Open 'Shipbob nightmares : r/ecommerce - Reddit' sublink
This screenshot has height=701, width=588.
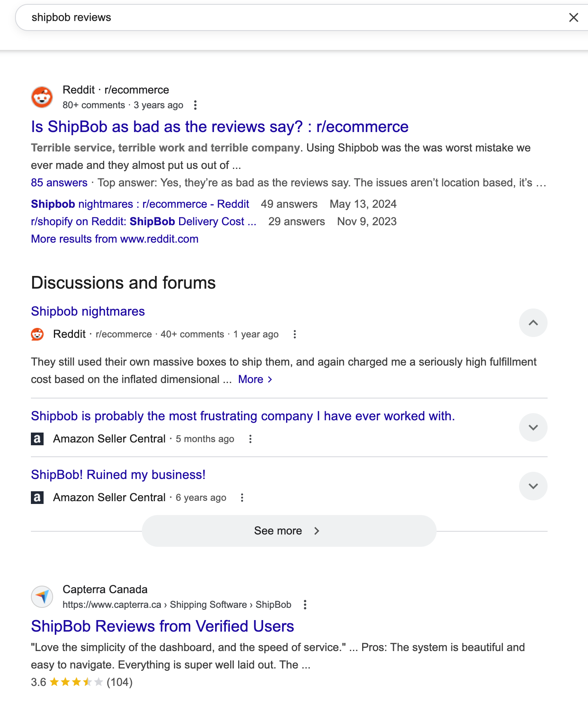pyautogui.click(x=140, y=204)
